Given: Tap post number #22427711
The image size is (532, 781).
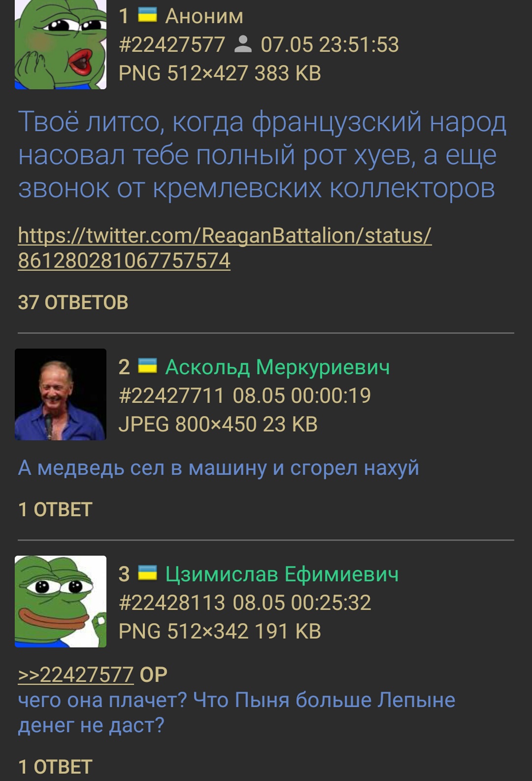Looking at the screenshot, I should point(171,395).
